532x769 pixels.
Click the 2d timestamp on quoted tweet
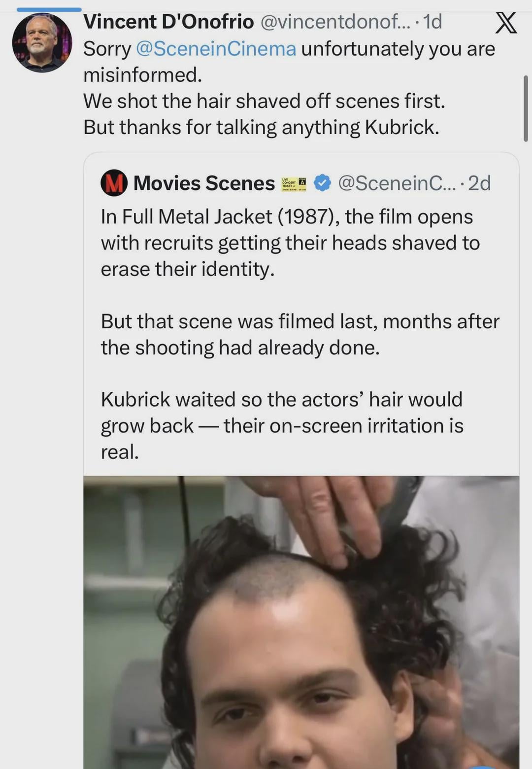(x=479, y=183)
